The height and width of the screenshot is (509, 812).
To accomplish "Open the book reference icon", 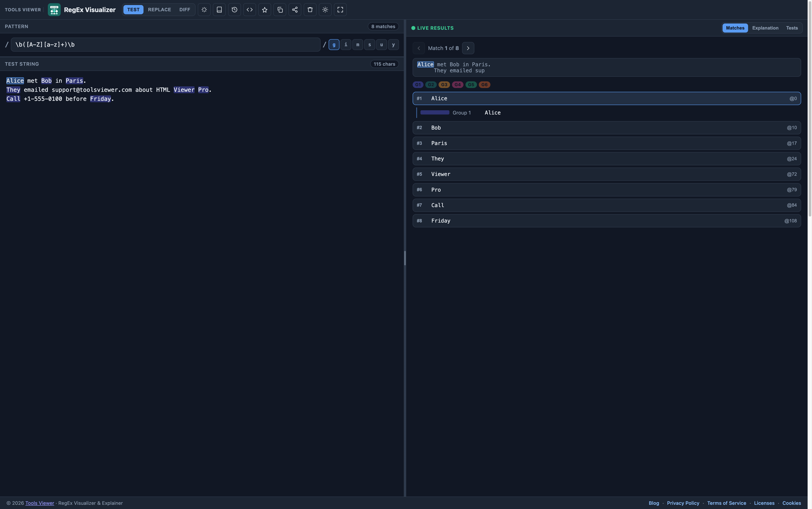I will (219, 10).
